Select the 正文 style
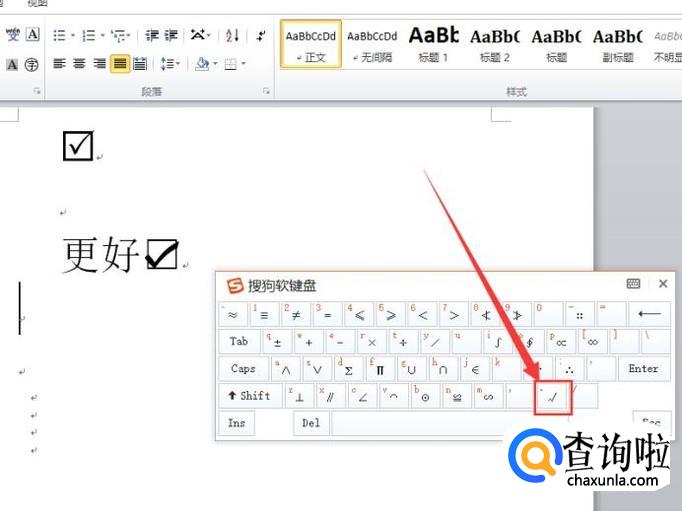 pos(311,44)
